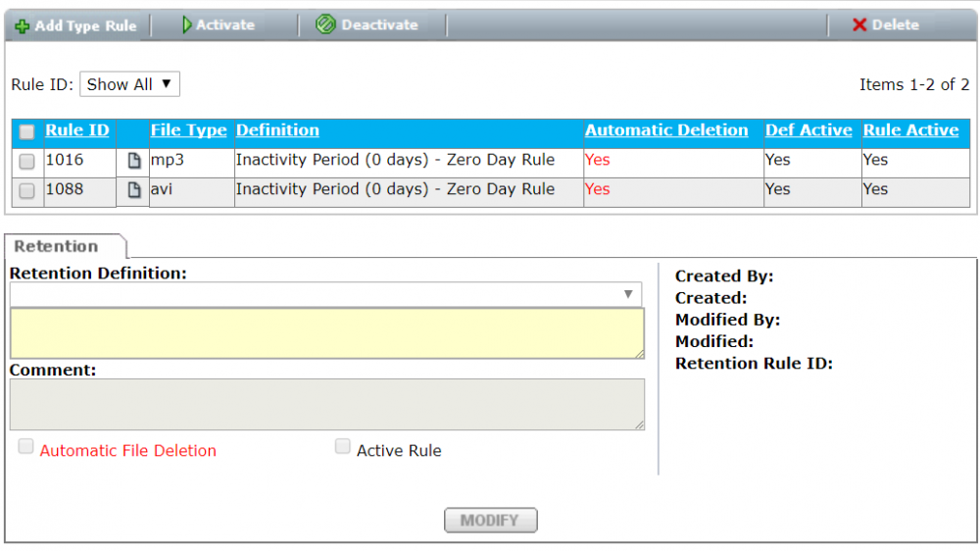980x551 pixels.
Task: Switch to the Retention tab
Action: (57, 246)
